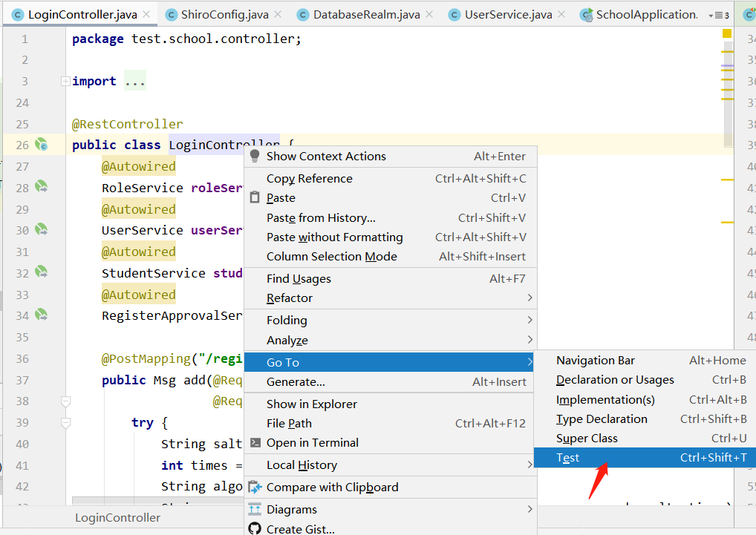
Task: Choose Create Gist from the menu
Action: [391, 529]
